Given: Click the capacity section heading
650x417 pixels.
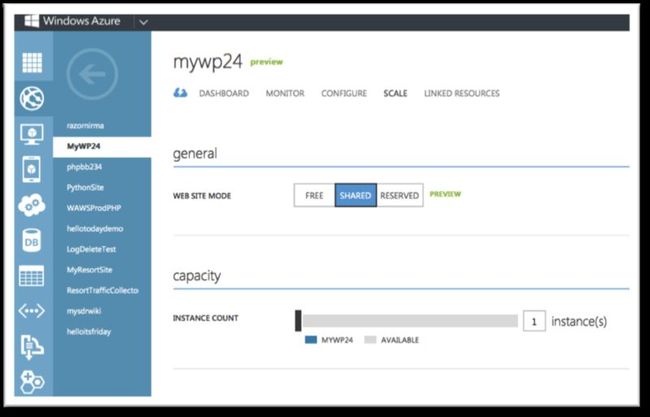Looking at the screenshot, I should [196, 276].
